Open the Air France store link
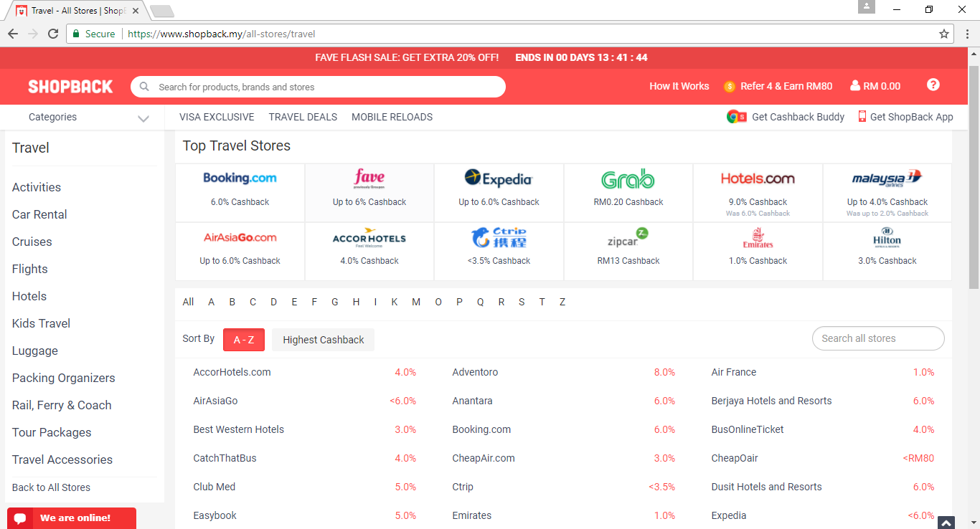980x529 pixels. pyautogui.click(x=734, y=372)
